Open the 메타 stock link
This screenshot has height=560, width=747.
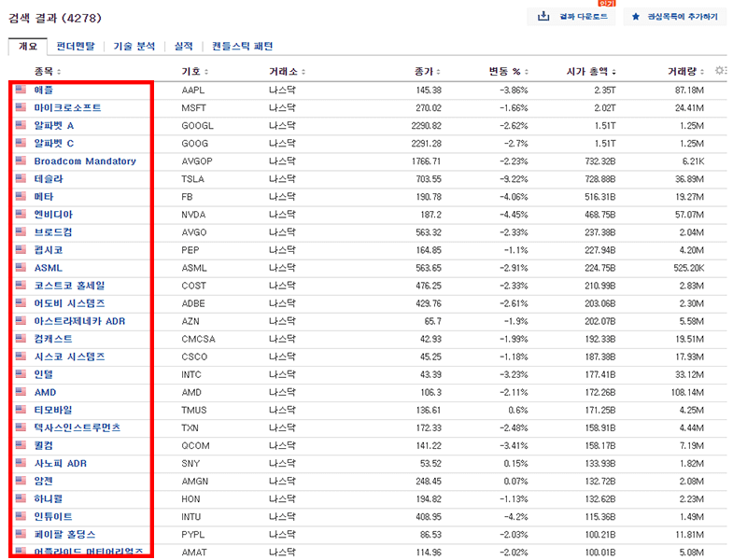pos(43,197)
